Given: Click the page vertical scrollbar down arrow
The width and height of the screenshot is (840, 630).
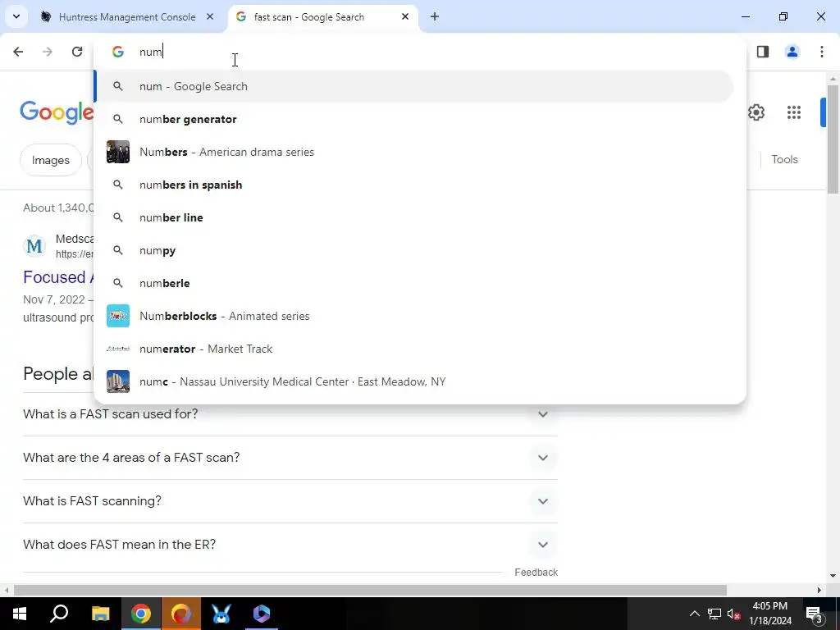Looking at the screenshot, I should [833, 576].
